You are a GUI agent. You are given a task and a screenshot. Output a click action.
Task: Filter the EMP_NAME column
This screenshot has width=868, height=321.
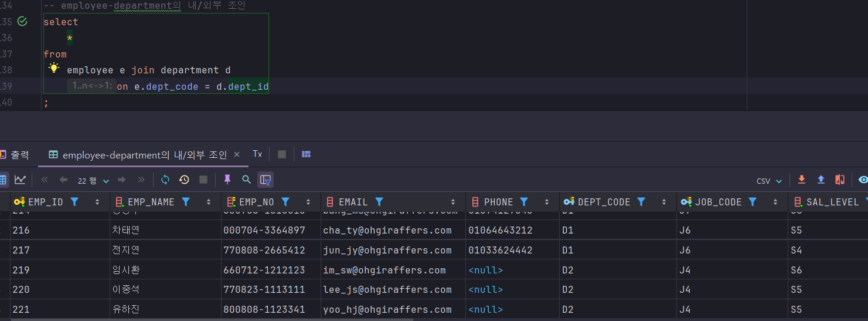pos(186,202)
